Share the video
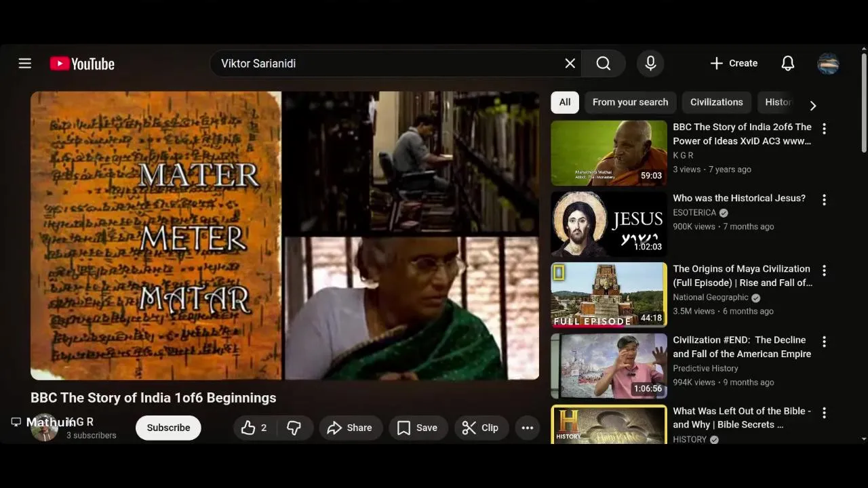868x488 pixels. point(349,428)
